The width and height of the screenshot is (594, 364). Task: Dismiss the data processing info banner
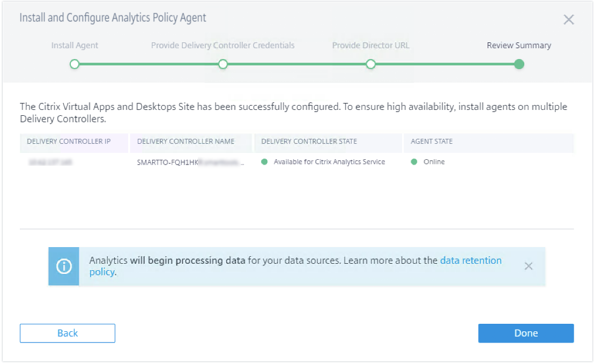[529, 266]
